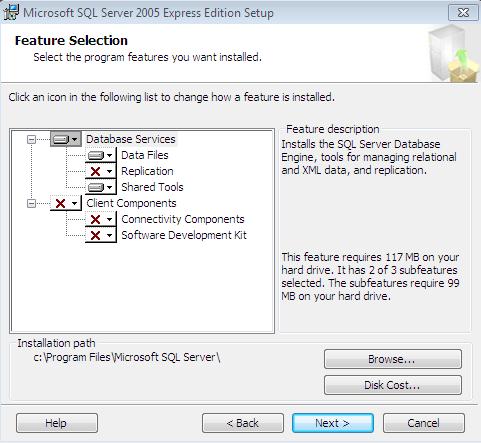Collapse the Client Components tree node
This screenshot has height=443, width=481.
tap(31, 203)
